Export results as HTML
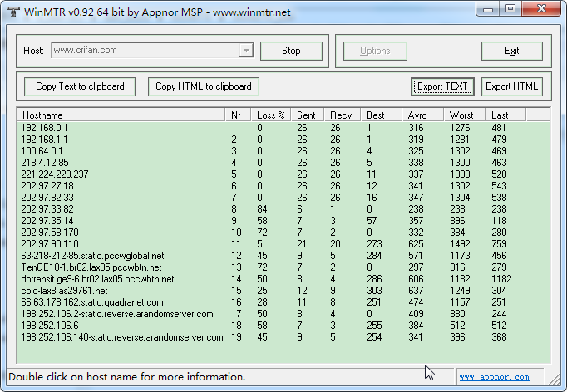This screenshot has width=567, height=392. 511,86
